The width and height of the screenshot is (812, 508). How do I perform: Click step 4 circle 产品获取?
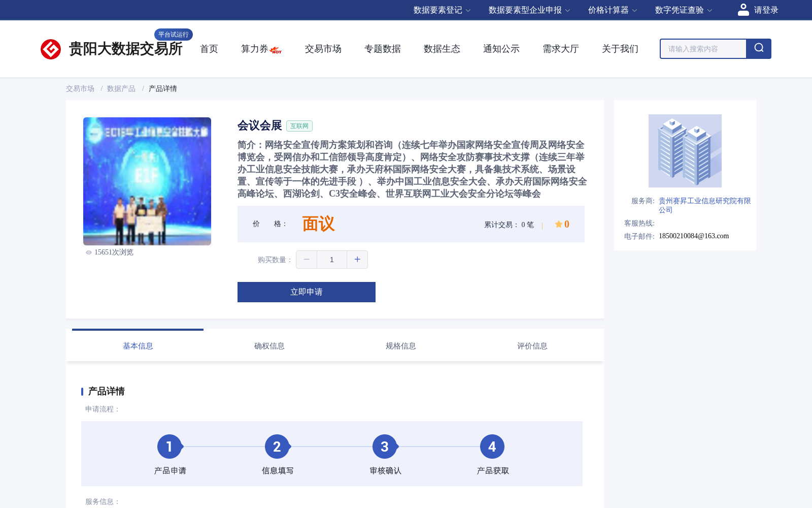pyautogui.click(x=492, y=447)
